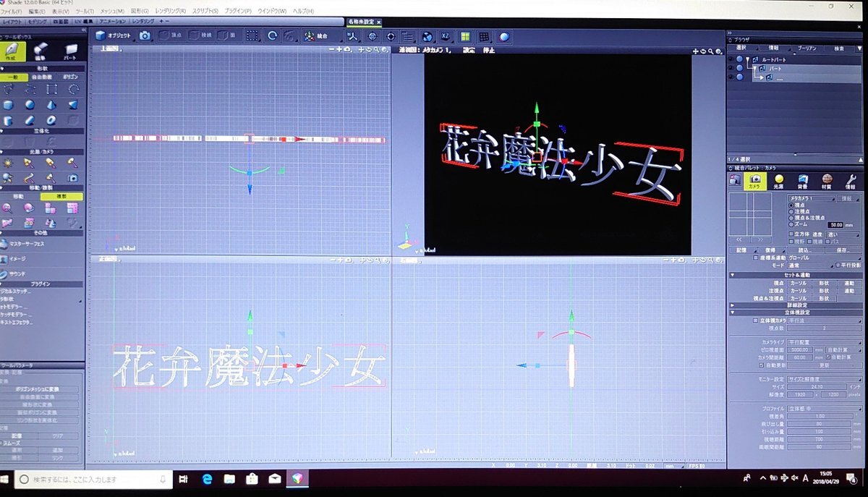Select the sphere primitive in the toolbox
This screenshot has width=868, height=497.
pos(30,105)
